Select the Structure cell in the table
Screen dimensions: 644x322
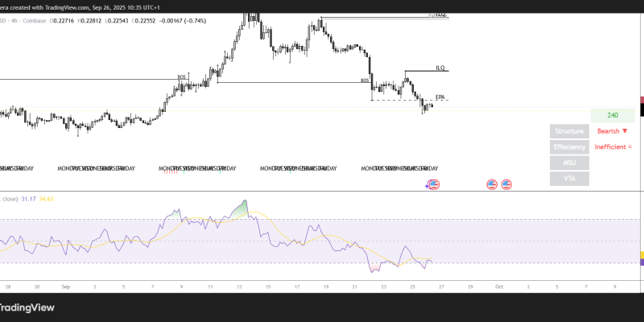(x=569, y=130)
